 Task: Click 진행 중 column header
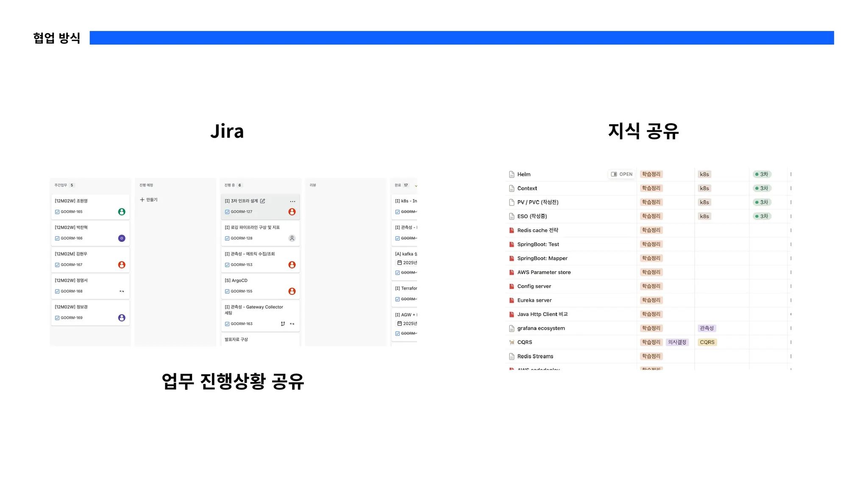[230, 185]
